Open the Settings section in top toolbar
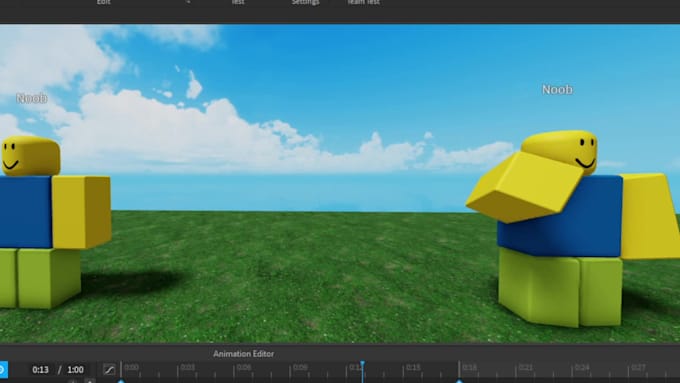680x383 pixels. click(305, 2)
